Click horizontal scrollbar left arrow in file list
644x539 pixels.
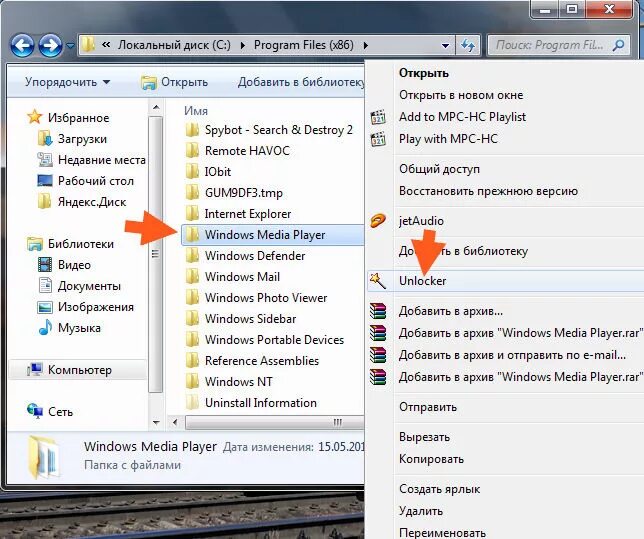(175, 422)
